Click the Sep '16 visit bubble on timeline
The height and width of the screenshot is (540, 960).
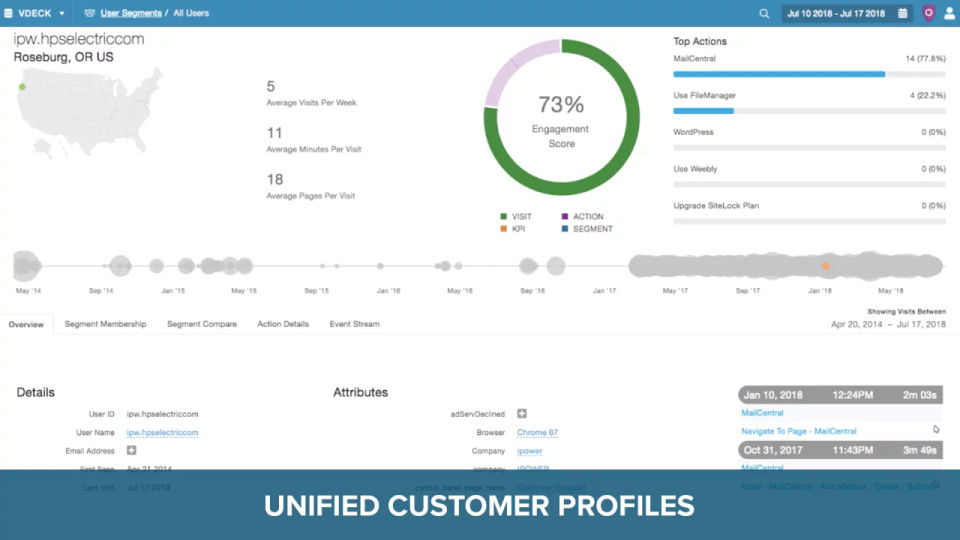(528, 266)
